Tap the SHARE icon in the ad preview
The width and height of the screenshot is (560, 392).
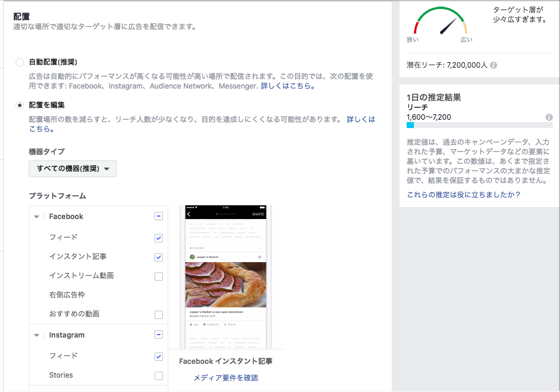tap(258, 213)
